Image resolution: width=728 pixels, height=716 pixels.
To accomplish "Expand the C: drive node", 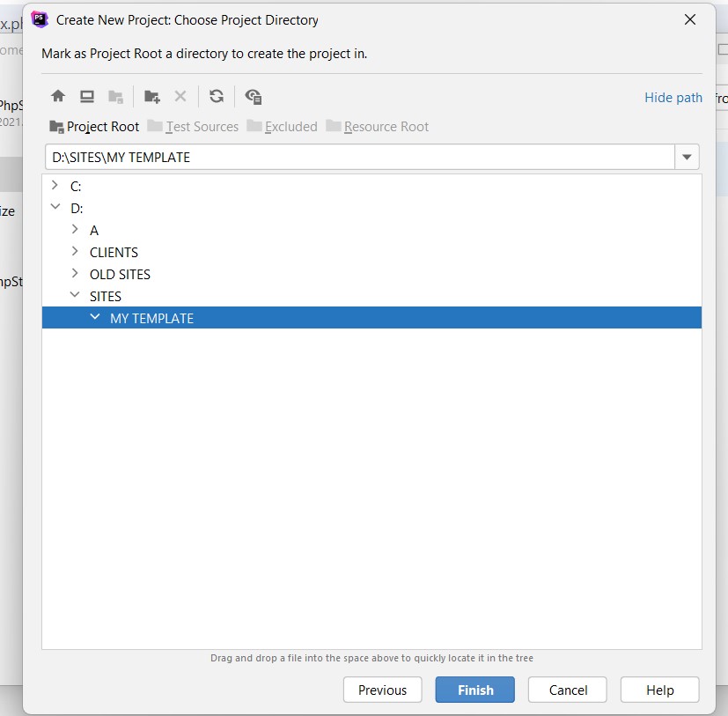I will [55, 186].
